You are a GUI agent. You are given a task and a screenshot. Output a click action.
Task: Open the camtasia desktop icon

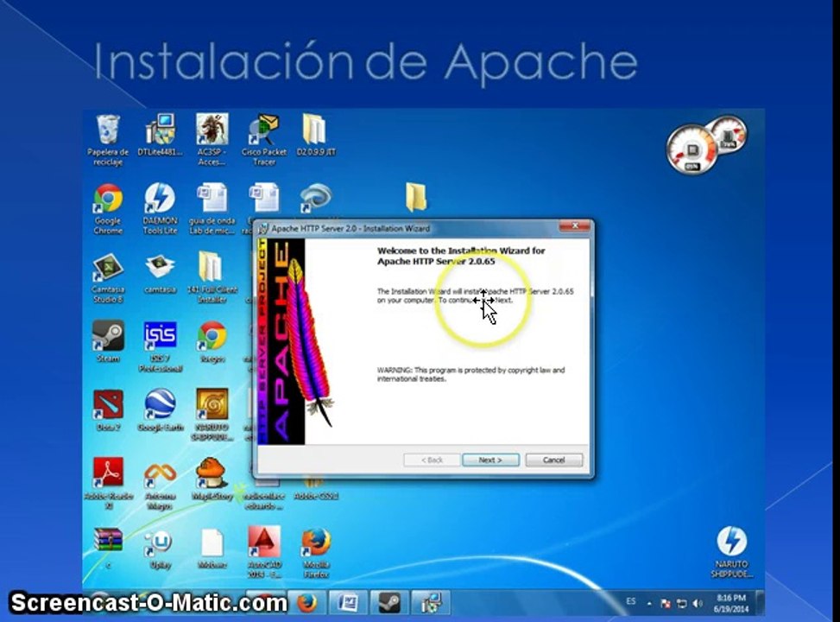pyautogui.click(x=160, y=274)
